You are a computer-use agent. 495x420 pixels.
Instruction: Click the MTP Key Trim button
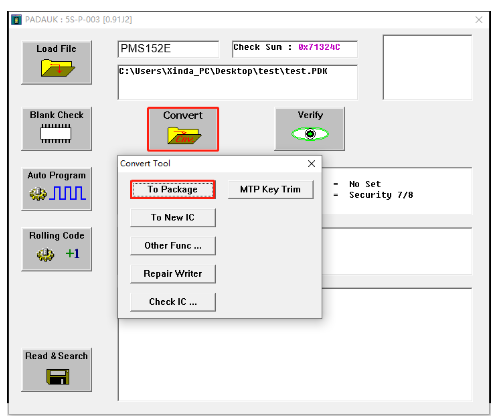270,190
